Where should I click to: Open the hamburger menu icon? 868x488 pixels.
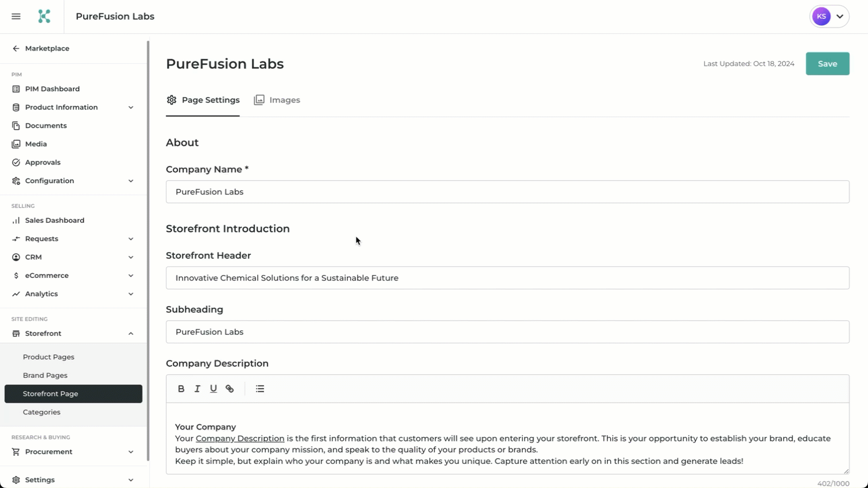16,17
